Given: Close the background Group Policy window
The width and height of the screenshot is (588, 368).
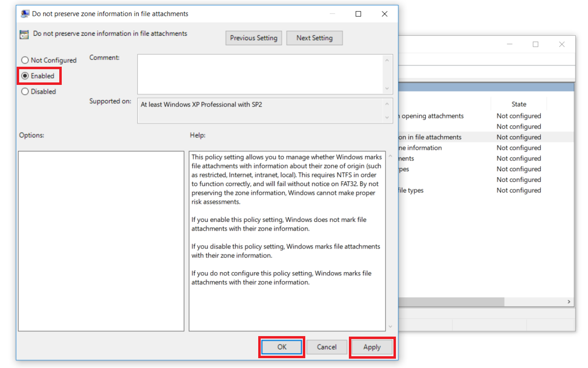Looking at the screenshot, I should pos(562,44).
